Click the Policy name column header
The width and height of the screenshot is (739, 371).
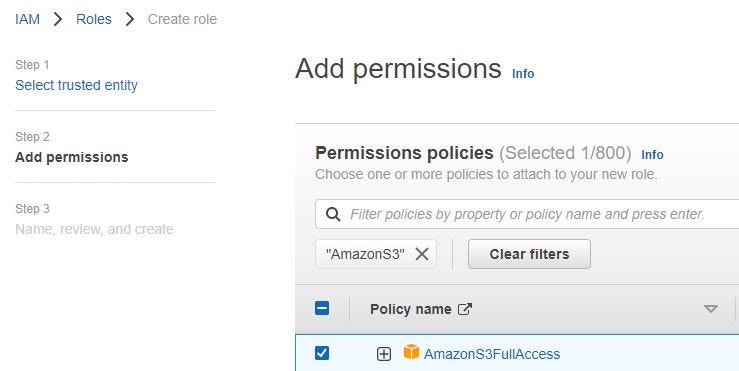tap(411, 309)
